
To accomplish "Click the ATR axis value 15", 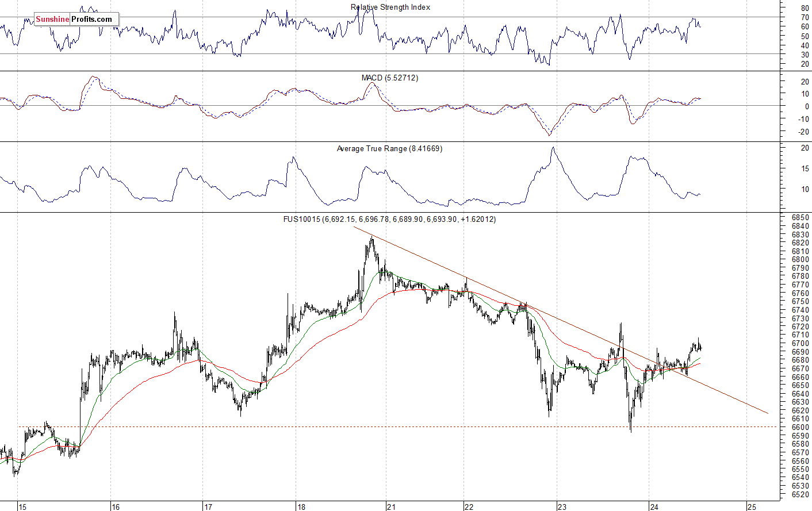I will tap(805, 168).
